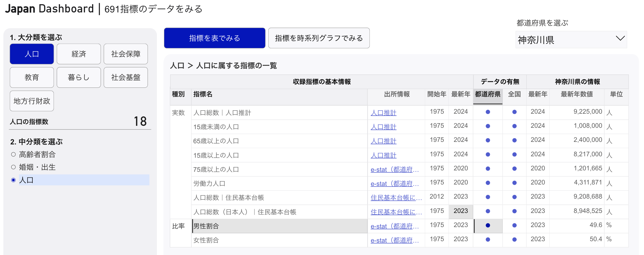Click 都道府県 dot in 15歳未満の人口 row
Image resolution: width=644 pixels, height=255 pixels.
click(488, 126)
